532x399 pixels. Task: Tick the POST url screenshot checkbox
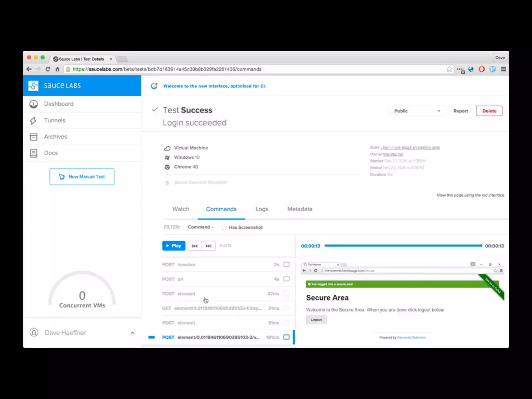(x=286, y=279)
